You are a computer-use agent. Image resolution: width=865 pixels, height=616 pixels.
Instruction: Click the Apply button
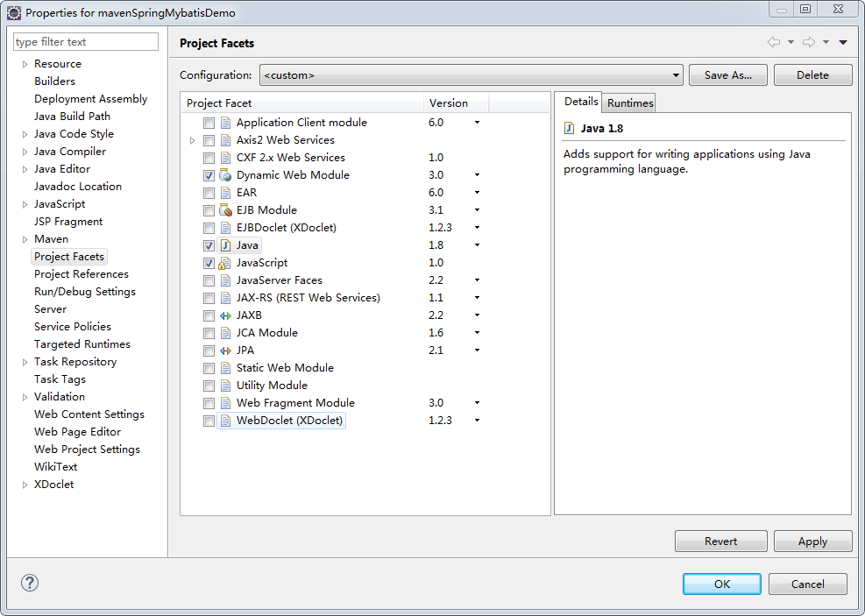tap(812, 541)
